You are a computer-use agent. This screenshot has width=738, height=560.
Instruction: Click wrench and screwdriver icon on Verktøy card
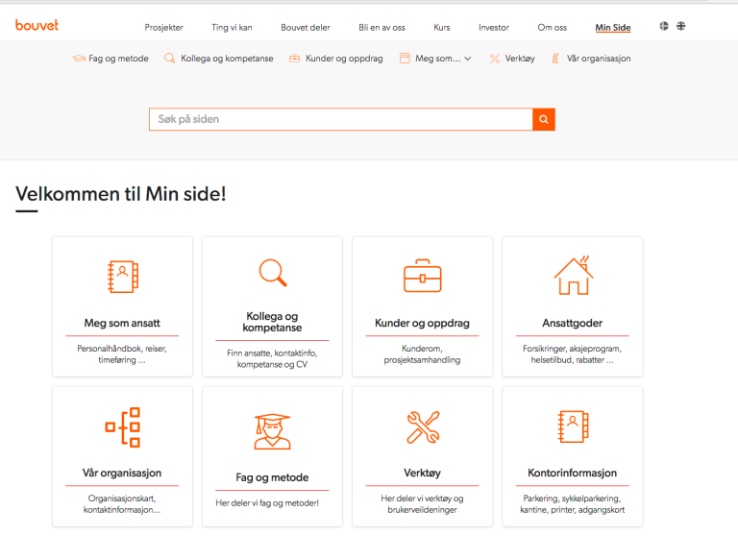pyautogui.click(x=423, y=426)
